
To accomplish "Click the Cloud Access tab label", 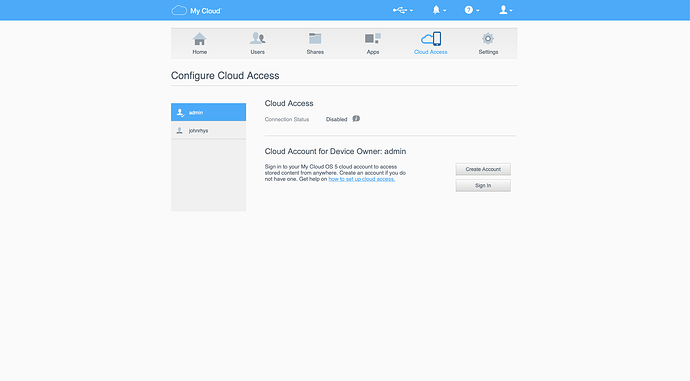I will pos(430,52).
